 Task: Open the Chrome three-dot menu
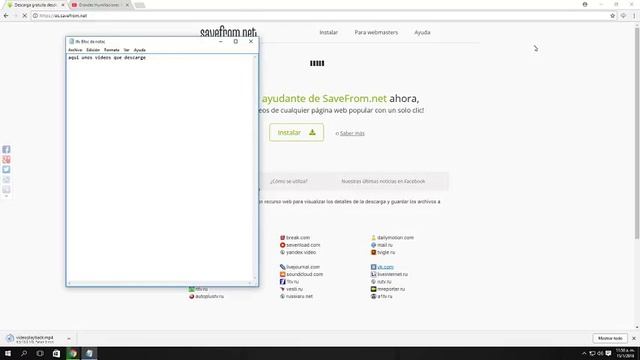(634, 16)
